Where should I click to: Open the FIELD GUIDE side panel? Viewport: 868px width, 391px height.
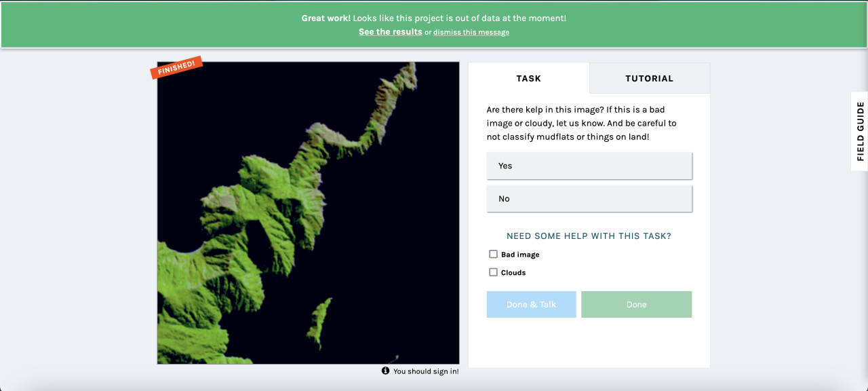point(860,131)
